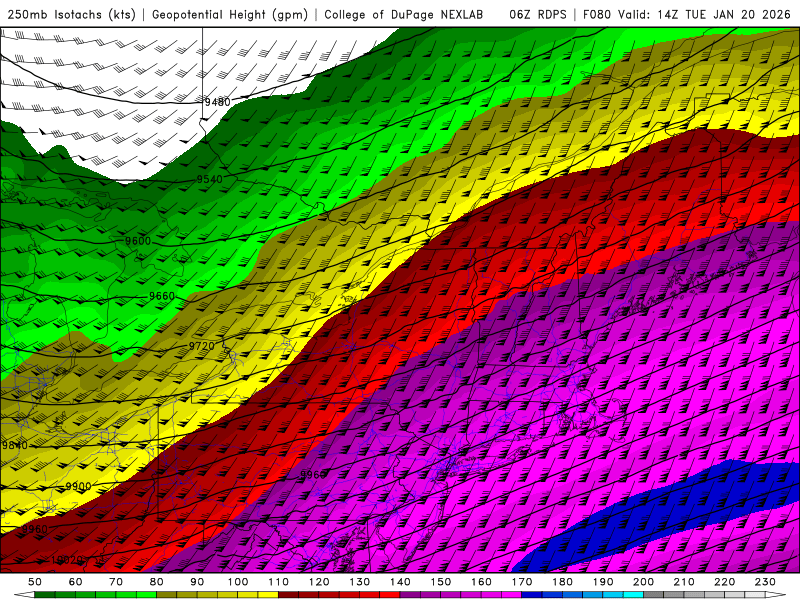Click the '250mb Isotachs (kts)' title text
This screenshot has height=600, width=800.
coord(71,14)
